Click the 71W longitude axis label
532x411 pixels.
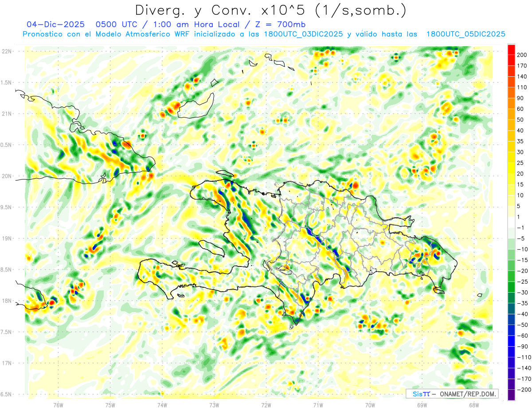tap(318, 405)
